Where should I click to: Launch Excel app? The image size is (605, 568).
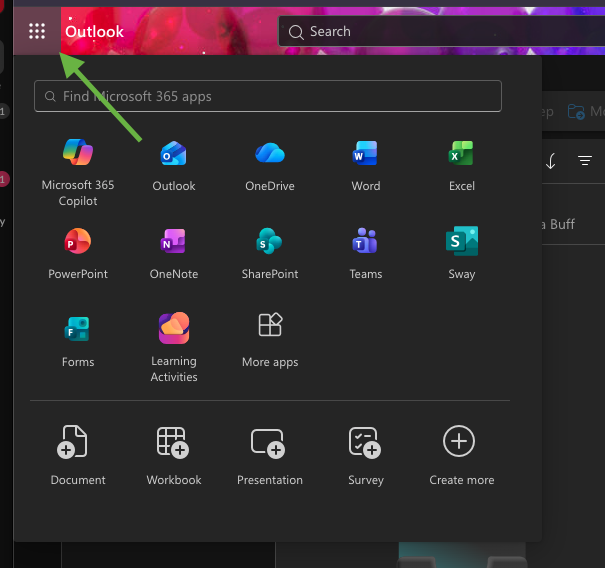[461, 166]
